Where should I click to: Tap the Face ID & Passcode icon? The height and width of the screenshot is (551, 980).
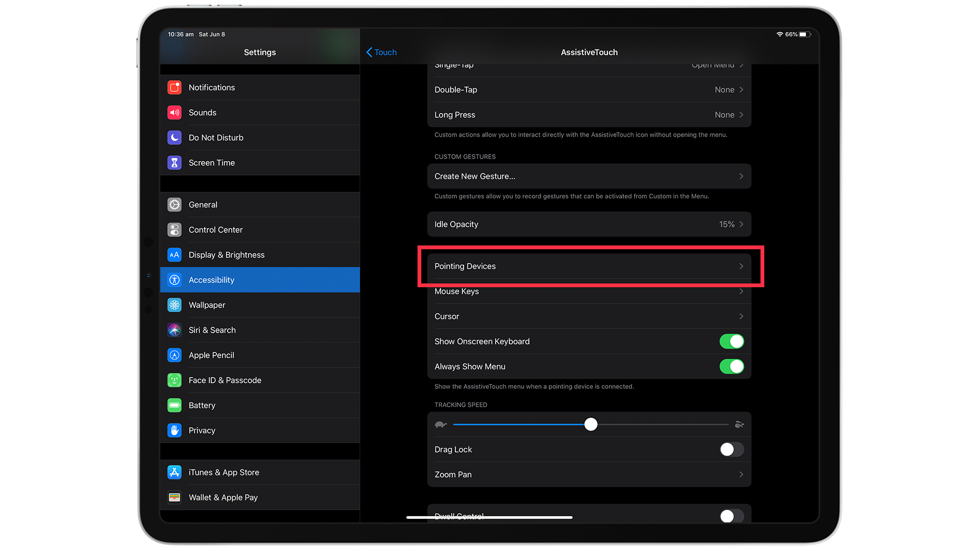tap(175, 380)
